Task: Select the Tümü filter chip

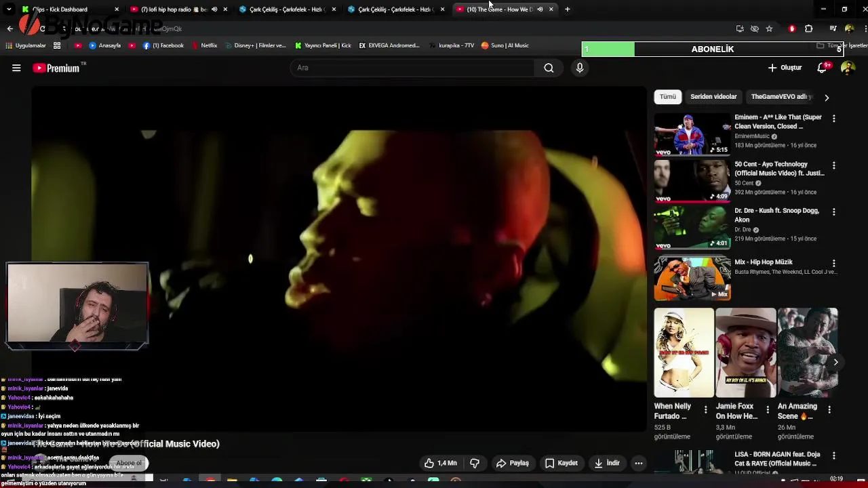Action: pos(668,96)
